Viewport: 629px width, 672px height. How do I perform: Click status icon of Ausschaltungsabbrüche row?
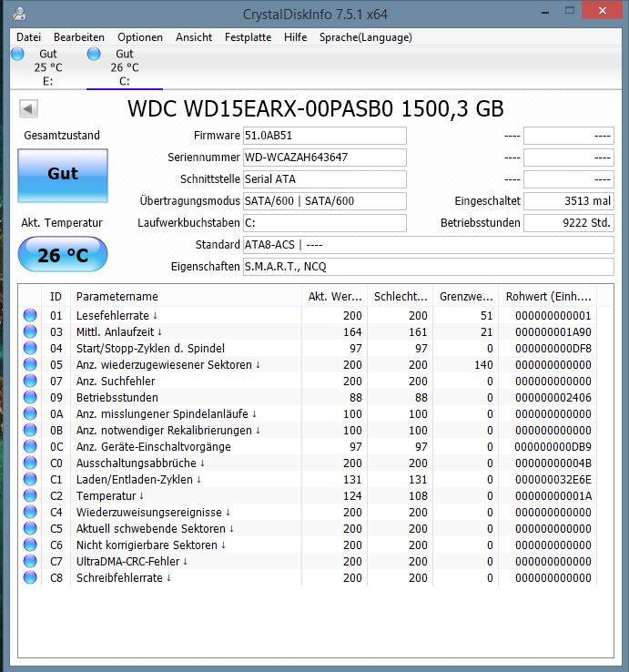[x=30, y=463]
